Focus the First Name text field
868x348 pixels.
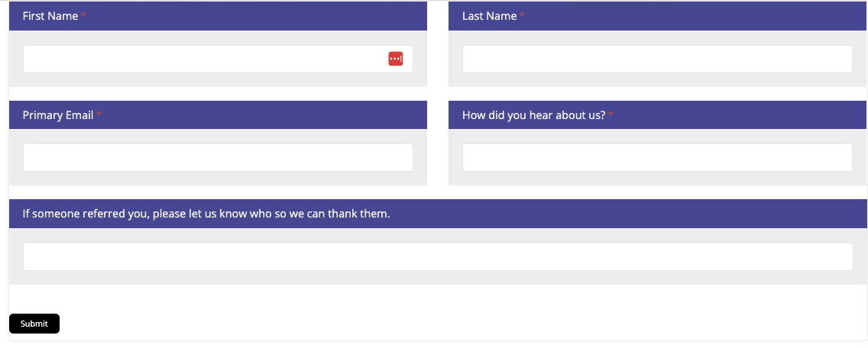coord(202,59)
